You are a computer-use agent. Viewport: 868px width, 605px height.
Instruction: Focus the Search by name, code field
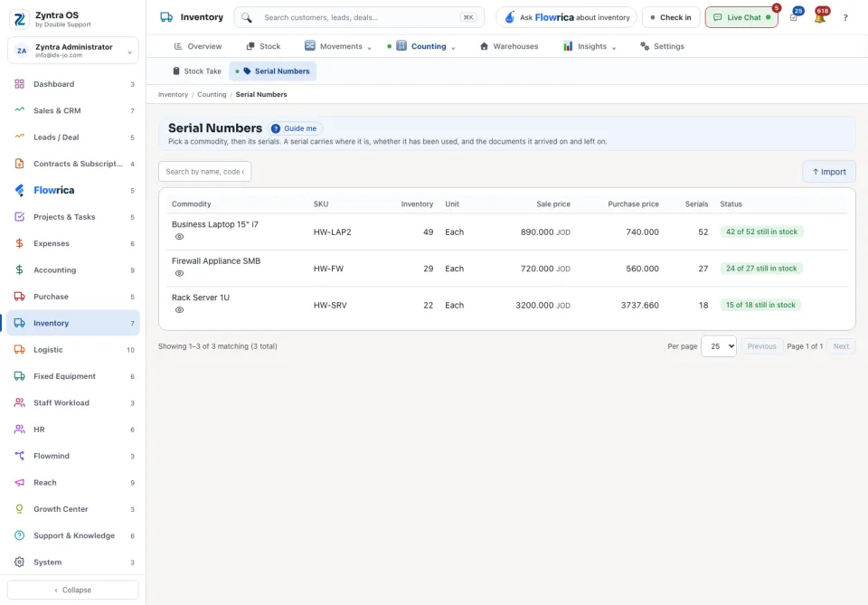(205, 172)
